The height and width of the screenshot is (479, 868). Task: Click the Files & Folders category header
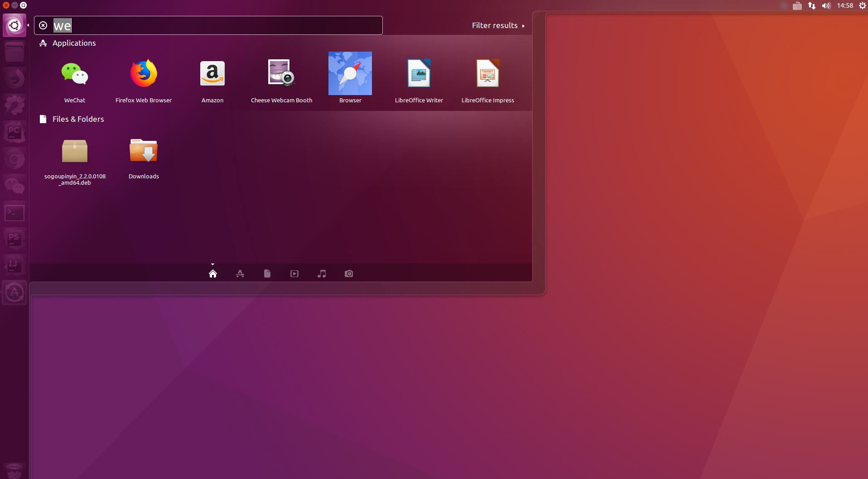click(x=72, y=119)
